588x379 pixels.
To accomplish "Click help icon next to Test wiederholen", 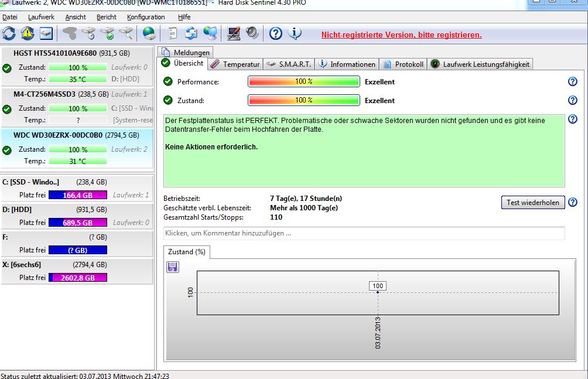I will pos(573,202).
